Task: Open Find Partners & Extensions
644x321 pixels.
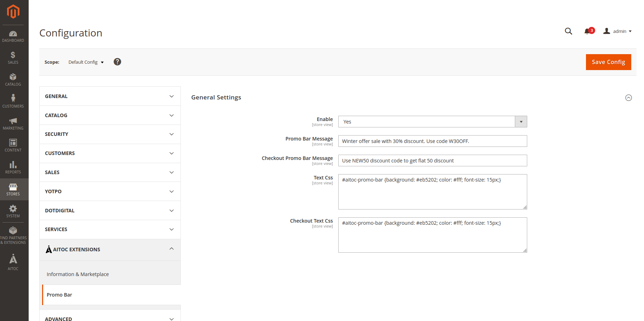Action: coord(13,235)
